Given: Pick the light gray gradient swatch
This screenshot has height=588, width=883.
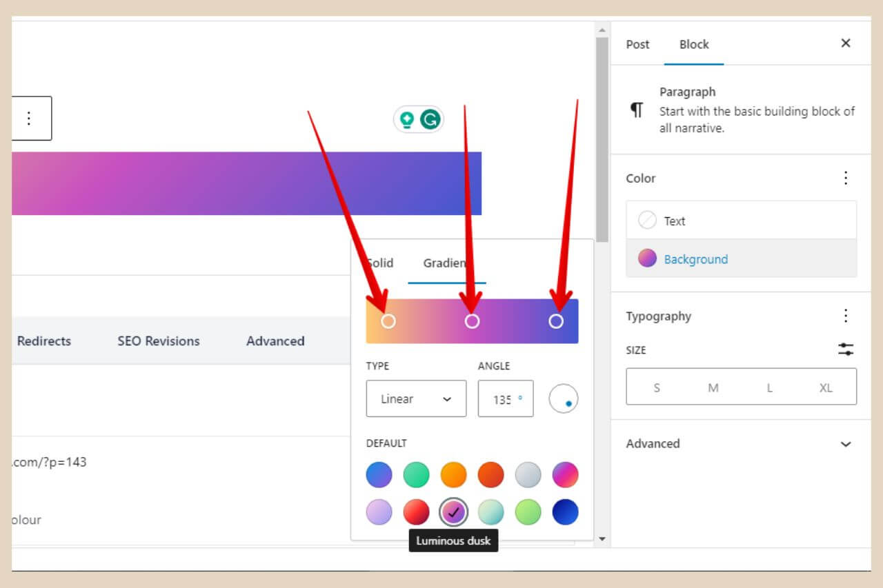Looking at the screenshot, I should [528, 475].
